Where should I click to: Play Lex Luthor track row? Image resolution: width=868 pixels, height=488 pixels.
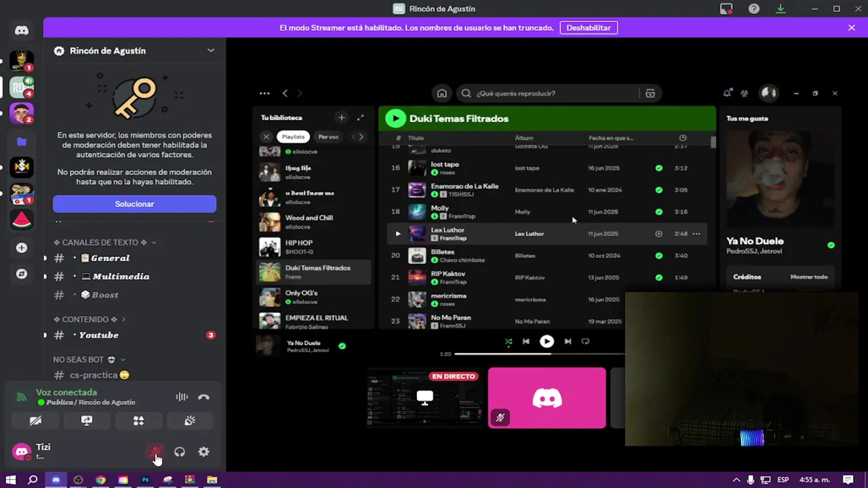click(x=398, y=234)
